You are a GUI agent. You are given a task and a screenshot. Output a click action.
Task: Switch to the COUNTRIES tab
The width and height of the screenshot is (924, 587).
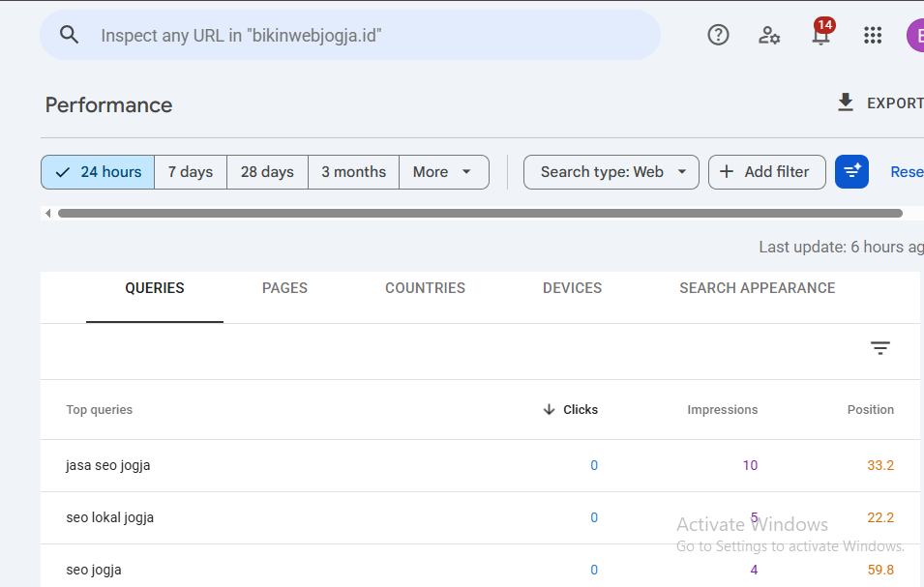click(425, 288)
